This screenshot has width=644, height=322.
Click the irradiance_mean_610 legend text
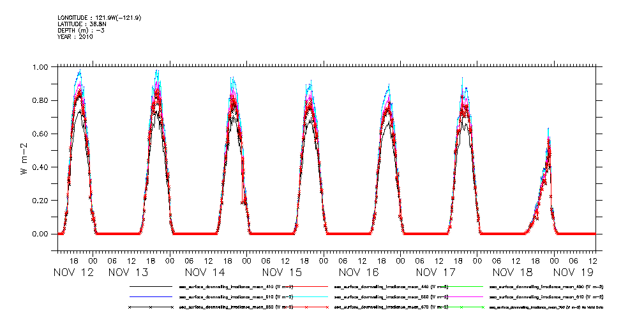(546, 296)
